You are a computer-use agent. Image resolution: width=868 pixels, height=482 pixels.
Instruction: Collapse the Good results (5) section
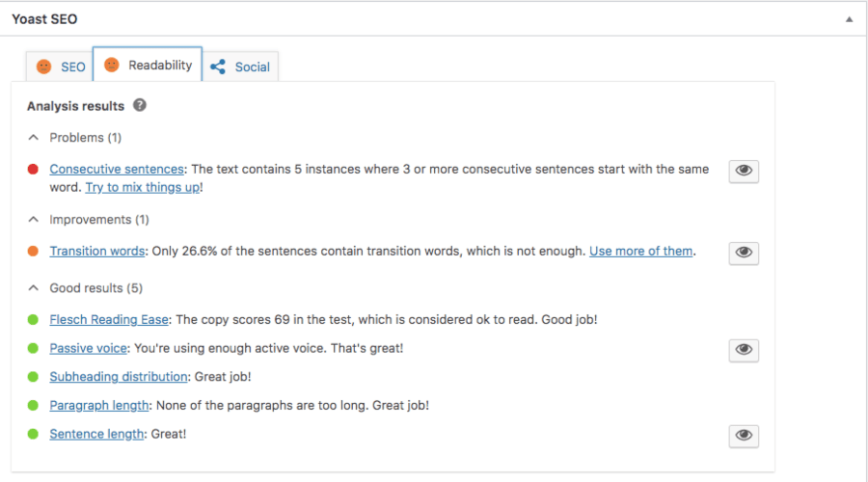[x=34, y=288]
